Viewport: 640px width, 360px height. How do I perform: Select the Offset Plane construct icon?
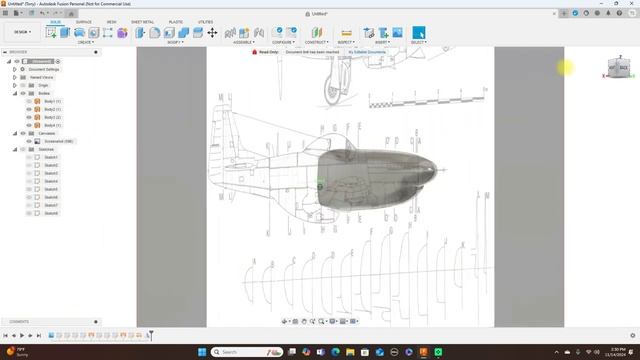pyautogui.click(x=317, y=33)
